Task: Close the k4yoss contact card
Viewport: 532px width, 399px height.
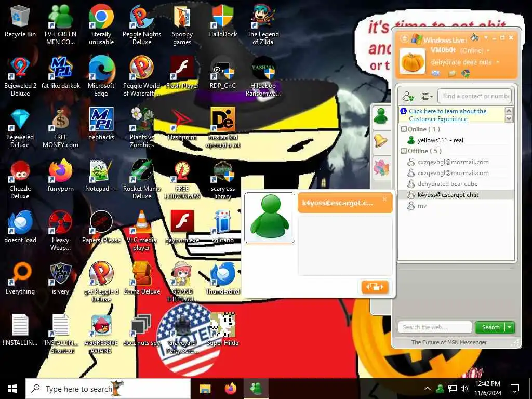Action: click(384, 199)
